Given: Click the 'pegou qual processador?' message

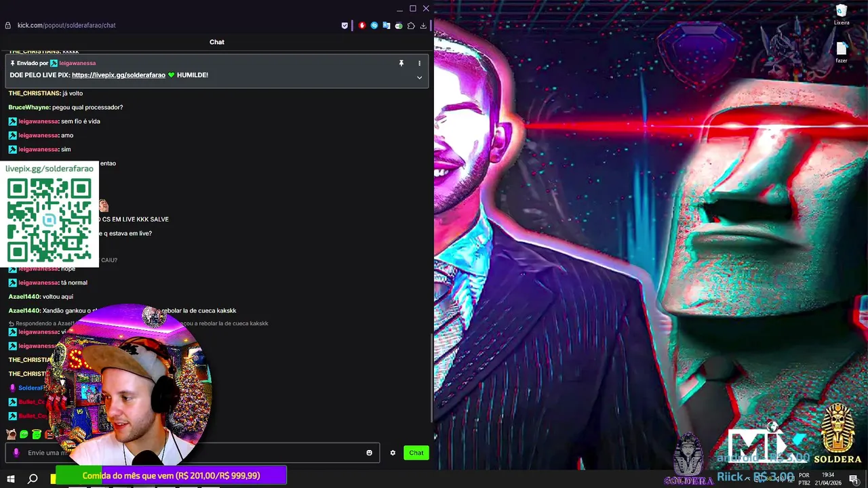Looking at the screenshot, I should pos(87,107).
